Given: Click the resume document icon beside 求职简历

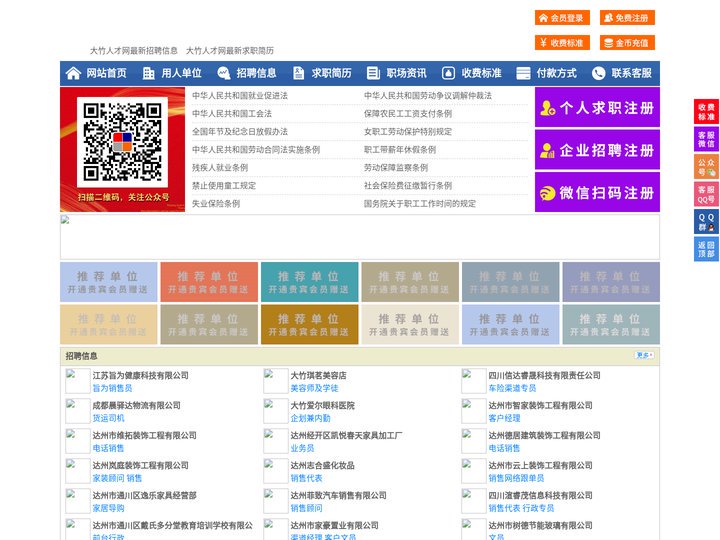Looking at the screenshot, I should pyautogui.click(x=298, y=73).
